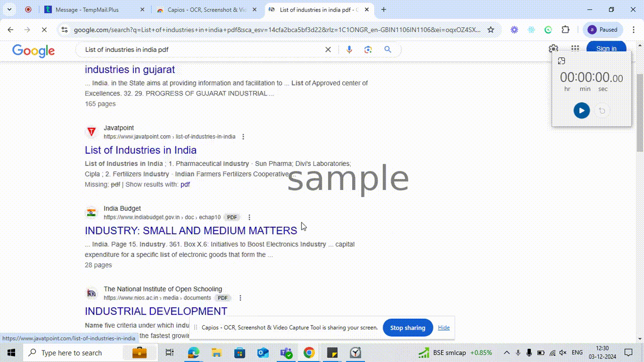
Task: Open Microsoft Teams from taskbar
Action: 286,353
